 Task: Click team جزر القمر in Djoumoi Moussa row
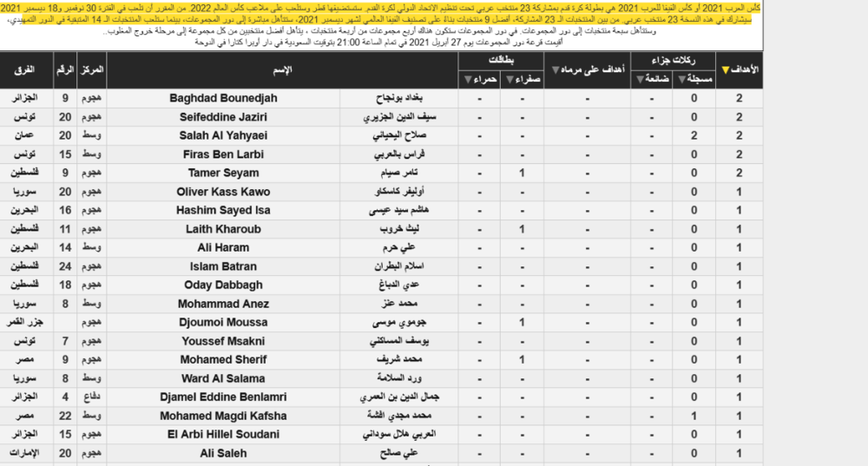[x=27, y=323]
